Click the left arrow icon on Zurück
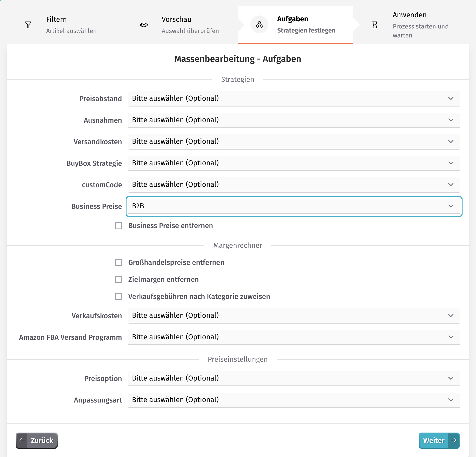The image size is (476, 457). pos(22,440)
